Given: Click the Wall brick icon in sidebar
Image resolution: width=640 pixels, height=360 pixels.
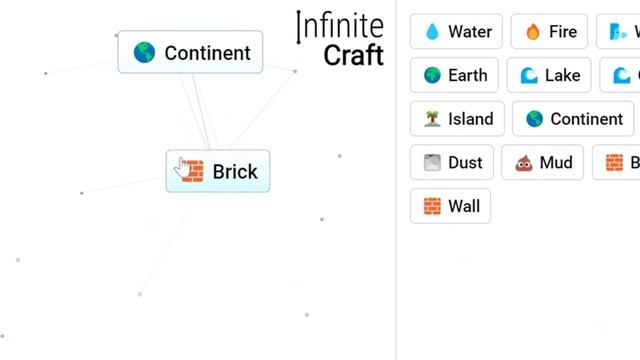Looking at the screenshot, I should (432, 206).
